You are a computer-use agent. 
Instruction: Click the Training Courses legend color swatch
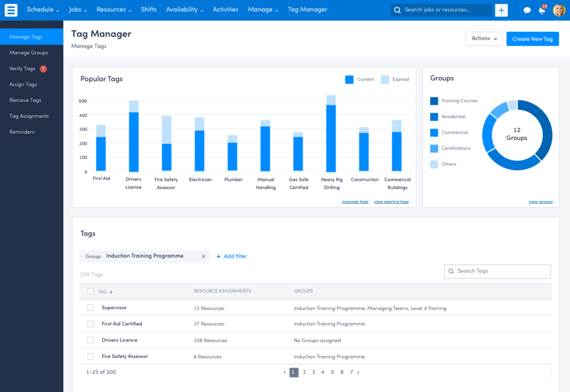tap(434, 101)
